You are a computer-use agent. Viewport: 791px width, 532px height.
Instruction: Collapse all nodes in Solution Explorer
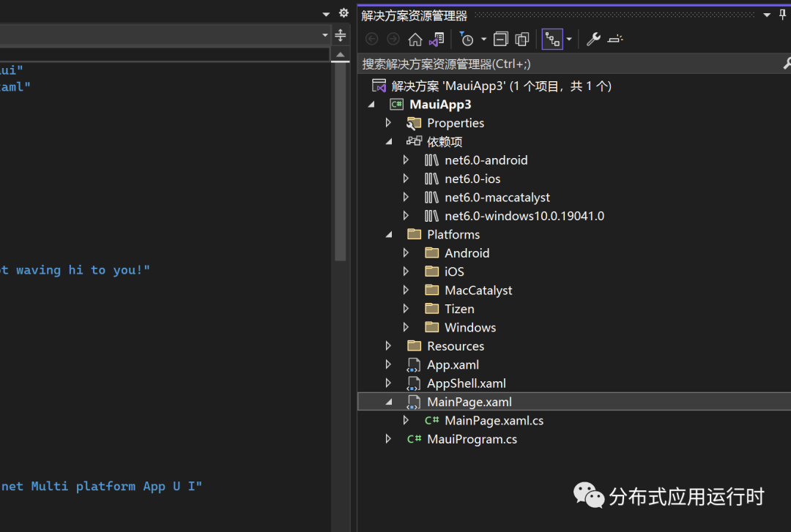tap(500, 40)
